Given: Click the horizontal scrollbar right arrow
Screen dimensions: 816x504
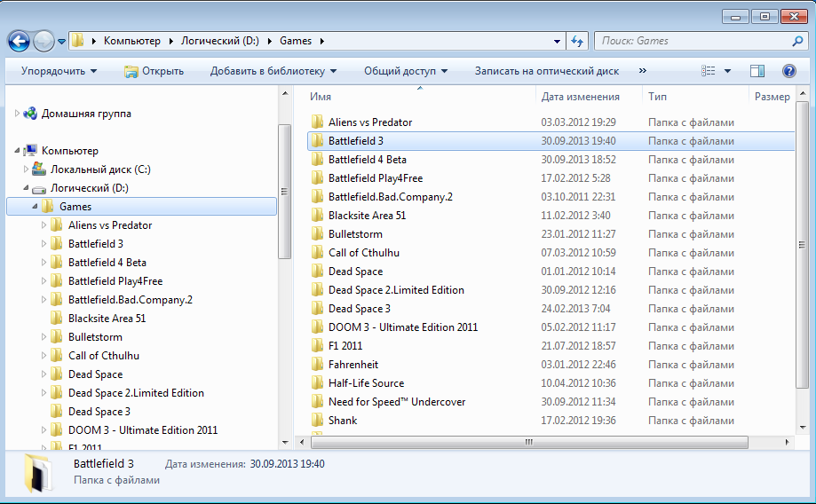Looking at the screenshot, I should pyautogui.click(x=787, y=443).
